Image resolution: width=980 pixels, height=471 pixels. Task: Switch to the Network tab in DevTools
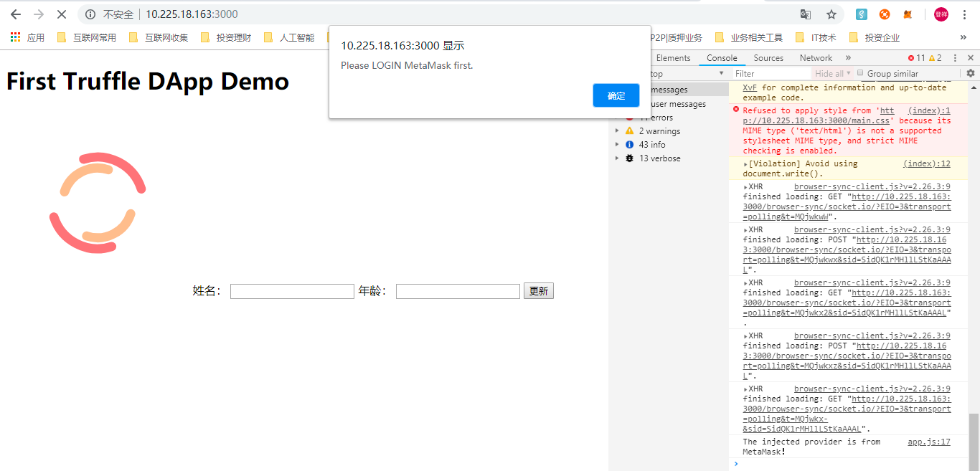click(816, 58)
